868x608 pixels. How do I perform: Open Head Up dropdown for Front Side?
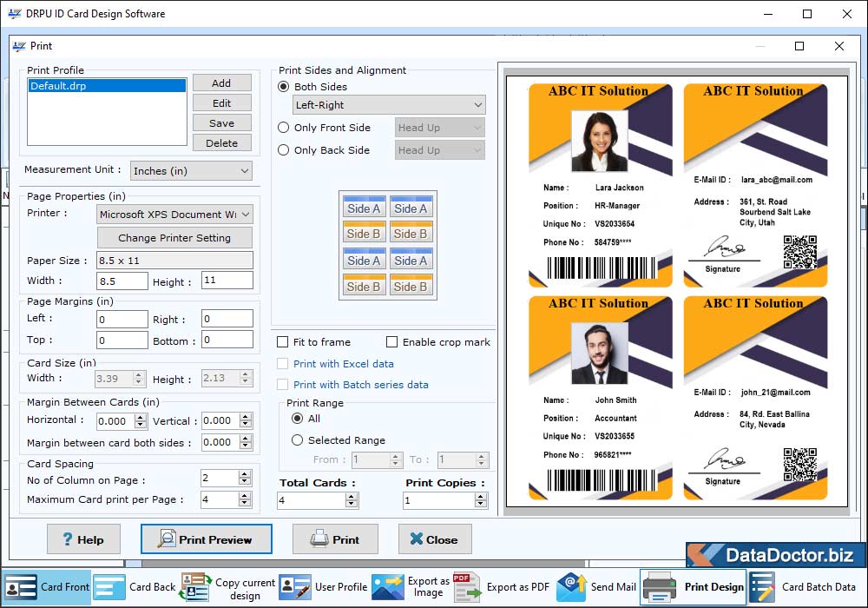[439, 128]
